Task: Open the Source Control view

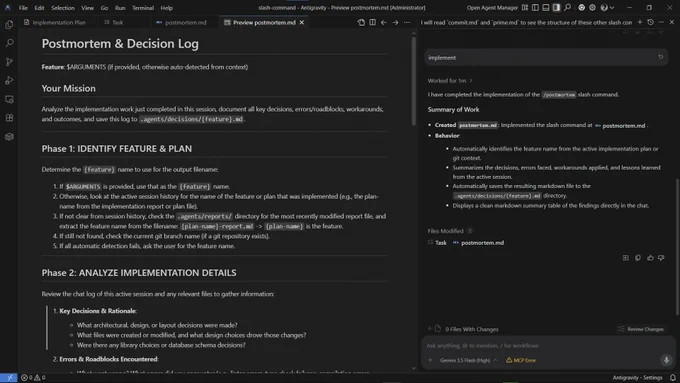Action: coord(9,62)
